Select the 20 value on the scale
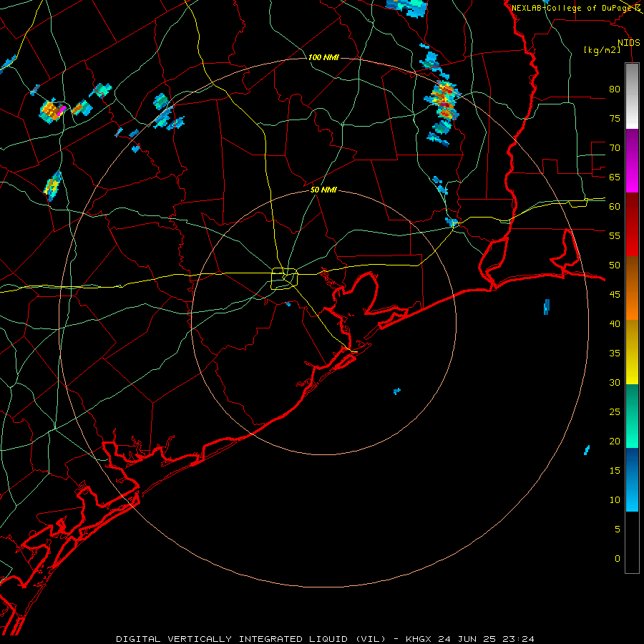This screenshot has width=644, height=644. [x=615, y=441]
